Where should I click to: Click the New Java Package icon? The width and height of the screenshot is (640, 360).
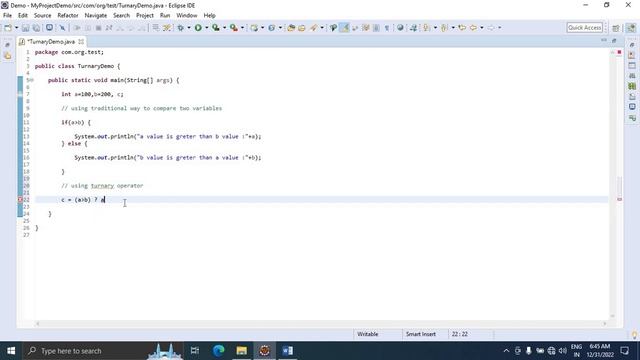(x=254, y=28)
